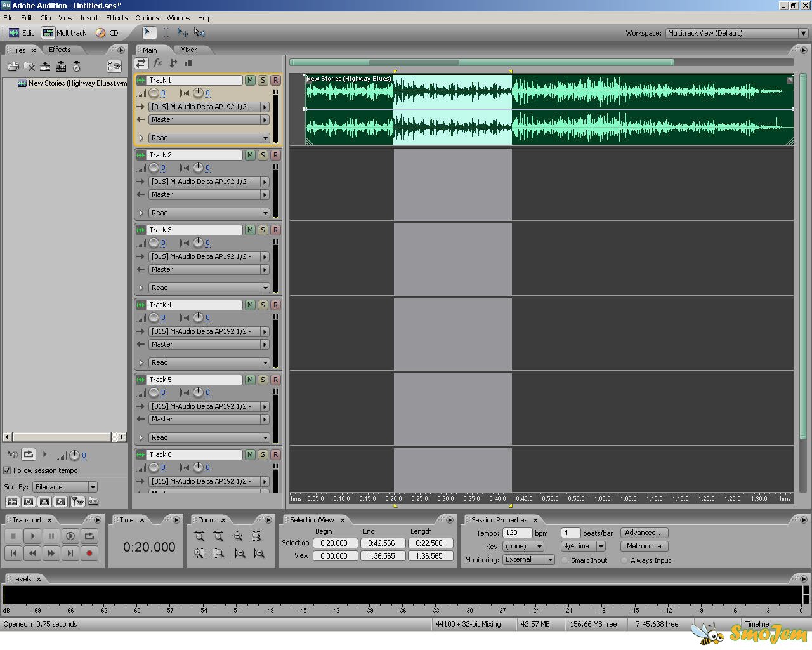The image size is (812, 650).
Task: Switch to Edit view
Action: (21, 33)
